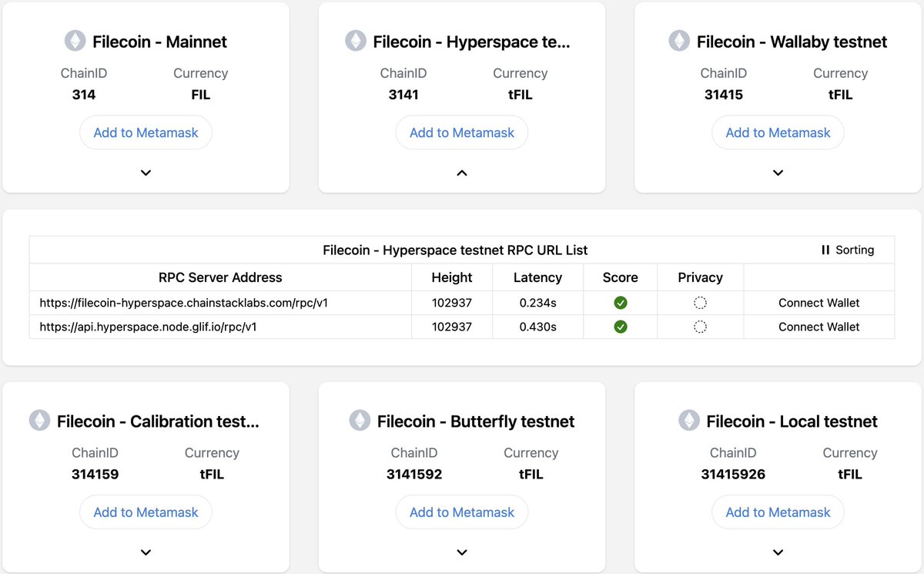Add Wallaby testnet to Metamask

[x=777, y=132]
